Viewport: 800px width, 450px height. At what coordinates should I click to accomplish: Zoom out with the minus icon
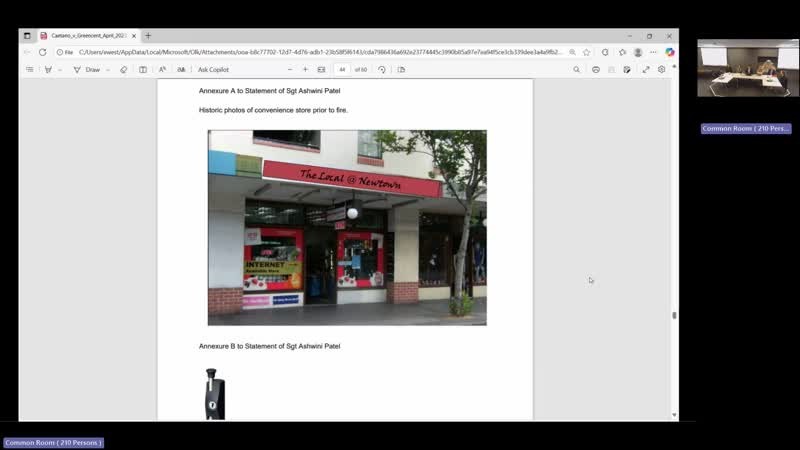[x=290, y=70]
